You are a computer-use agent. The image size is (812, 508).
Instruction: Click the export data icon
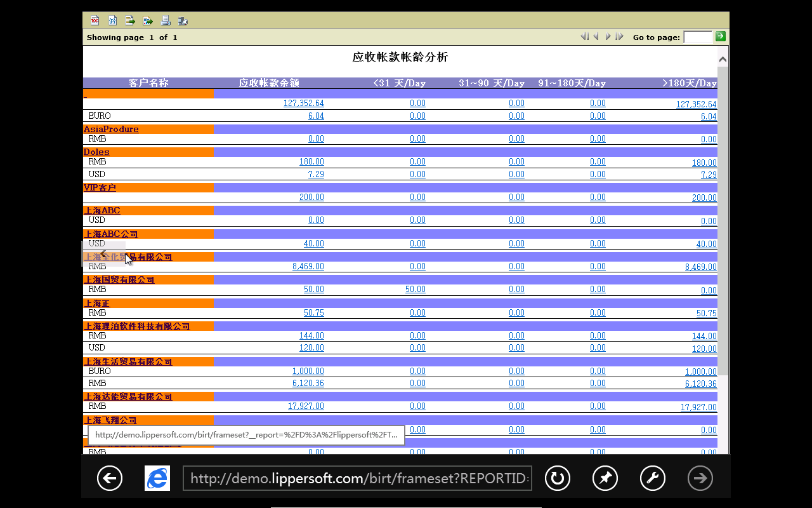pyautogui.click(x=130, y=20)
